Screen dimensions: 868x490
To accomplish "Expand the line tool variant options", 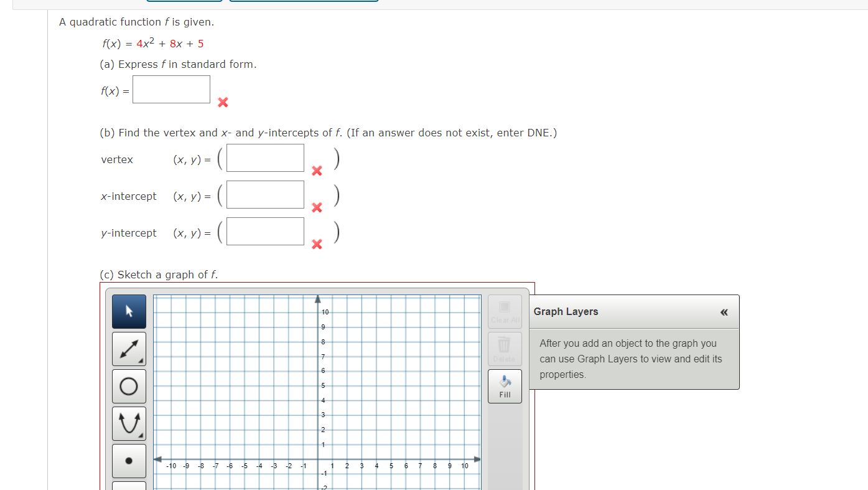I will tap(142, 361).
